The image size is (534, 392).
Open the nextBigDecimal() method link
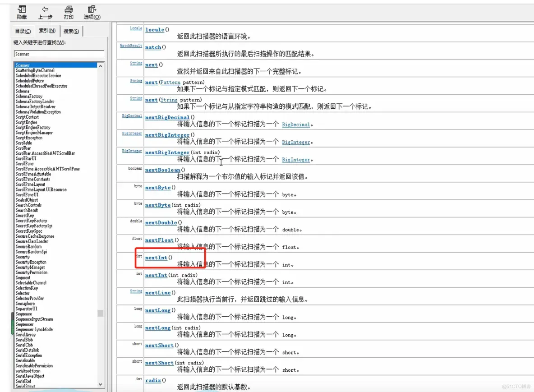click(x=167, y=117)
